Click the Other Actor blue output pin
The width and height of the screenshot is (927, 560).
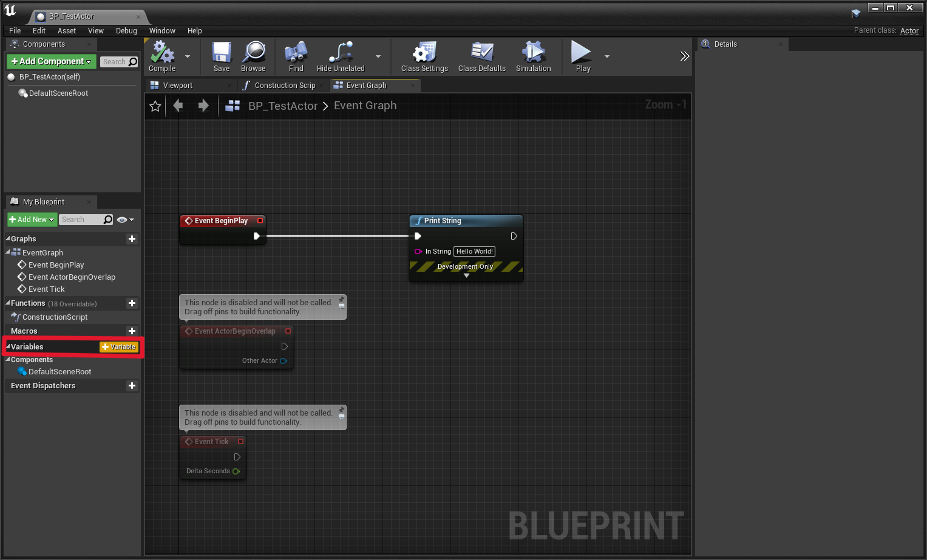(x=284, y=360)
